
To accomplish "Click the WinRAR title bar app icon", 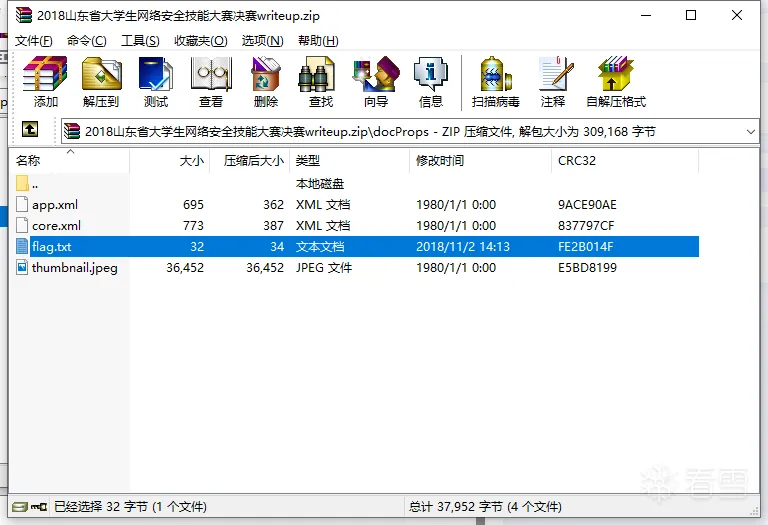I will point(24,15).
